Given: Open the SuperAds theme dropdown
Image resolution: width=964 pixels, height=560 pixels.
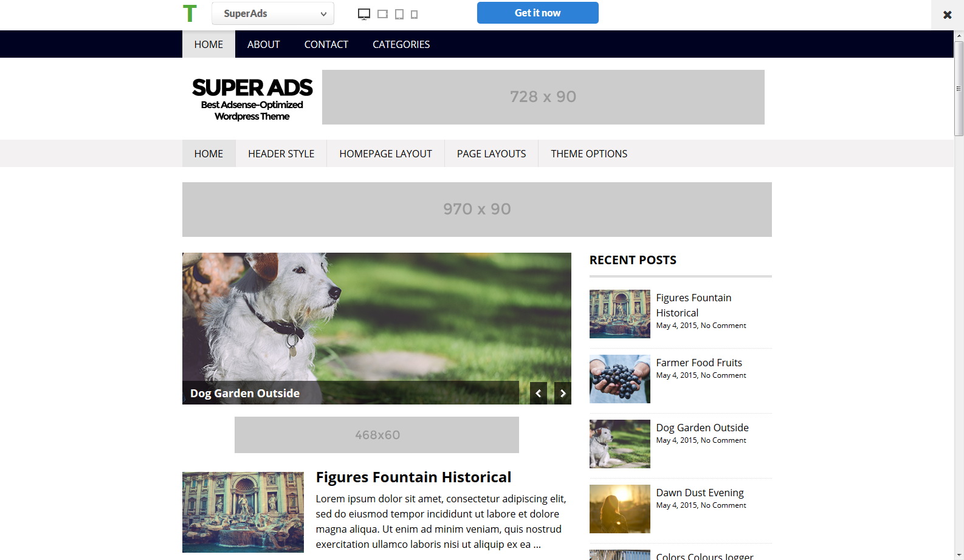Looking at the screenshot, I should point(273,13).
